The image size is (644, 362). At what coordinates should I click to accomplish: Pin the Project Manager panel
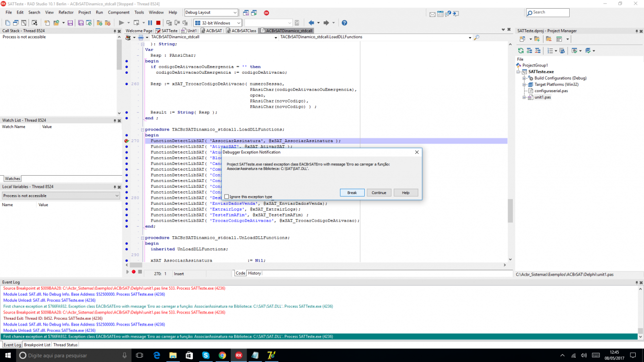636,31
